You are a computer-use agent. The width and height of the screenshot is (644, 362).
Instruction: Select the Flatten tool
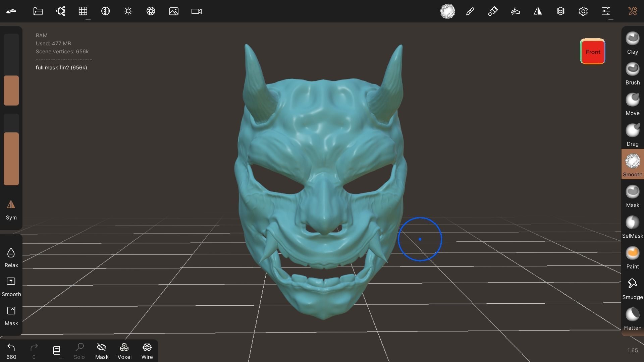[x=633, y=319]
